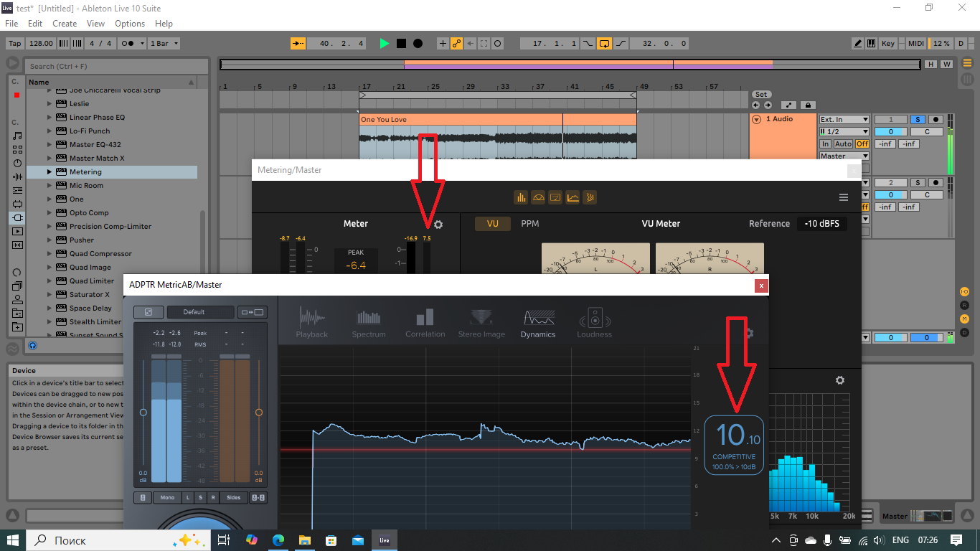Toggle Key Map Mode switch
The height and width of the screenshot is (551, 980).
888,44
